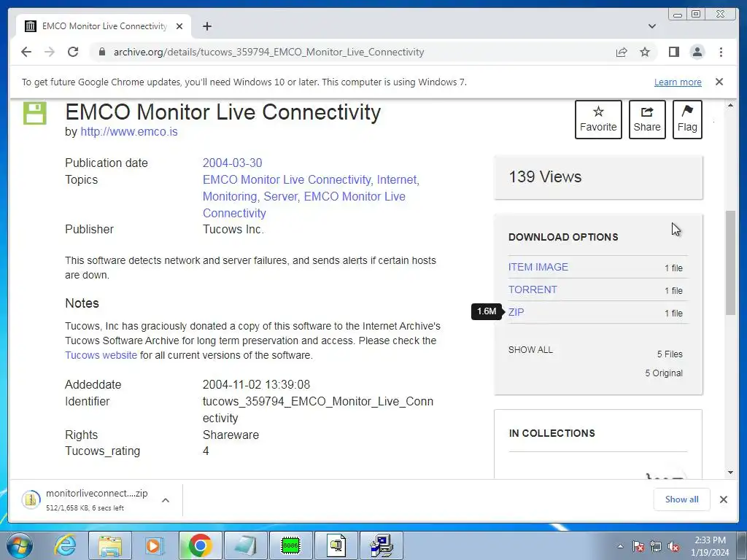This screenshot has height=560, width=747.
Task: Reload the archive.org page
Action: (x=73, y=52)
